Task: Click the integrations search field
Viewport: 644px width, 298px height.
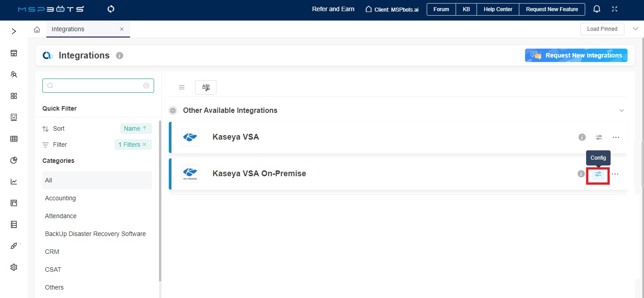Action: tap(98, 86)
